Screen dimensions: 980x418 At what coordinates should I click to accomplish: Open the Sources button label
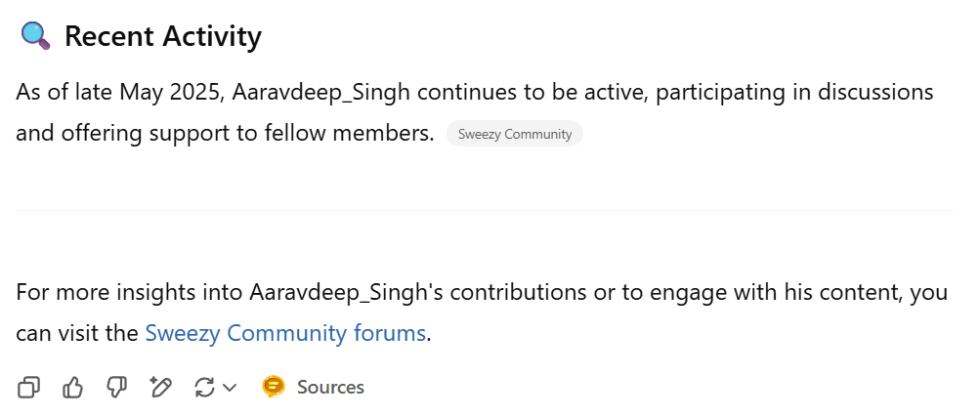[x=330, y=388]
